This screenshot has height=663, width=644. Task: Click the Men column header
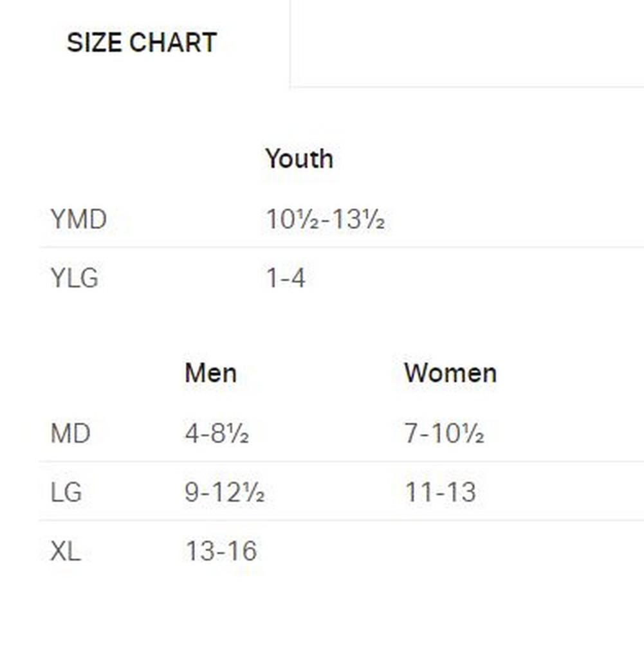(210, 373)
